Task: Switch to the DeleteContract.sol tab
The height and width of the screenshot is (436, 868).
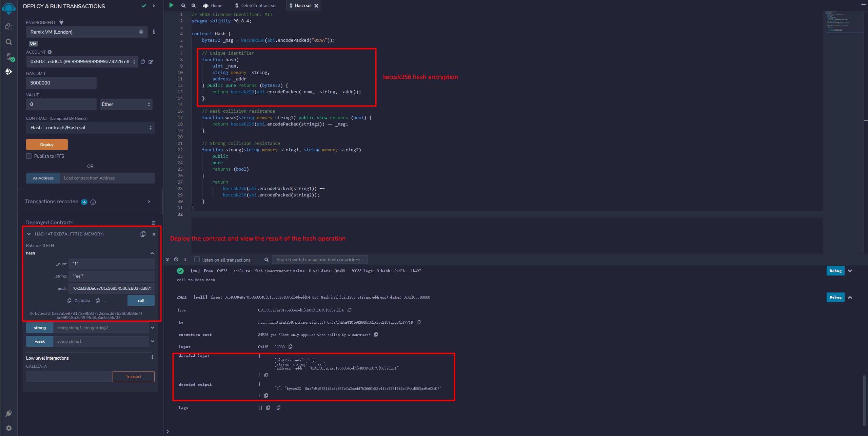Action: pos(256,5)
